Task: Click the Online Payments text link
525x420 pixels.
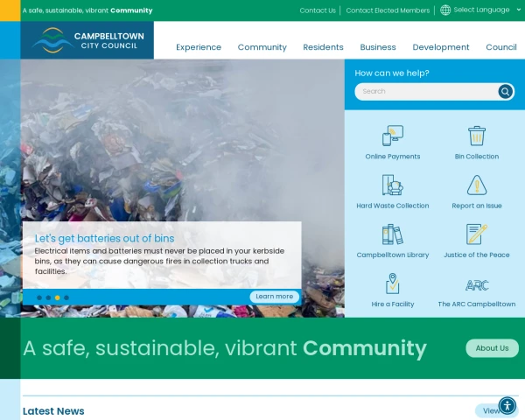Action: [x=393, y=157]
